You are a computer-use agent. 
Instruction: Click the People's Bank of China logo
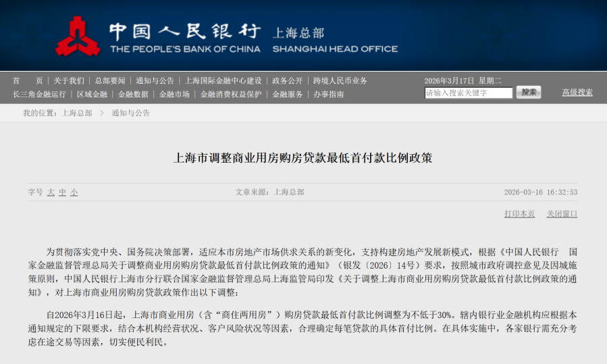pyautogui.click(x=78, y=36)
